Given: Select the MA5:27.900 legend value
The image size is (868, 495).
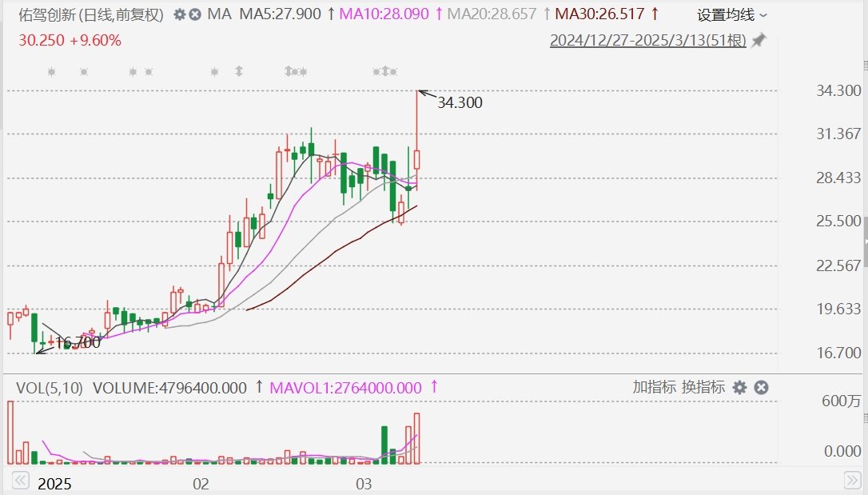Looking at the screenshot, I should pos(280,14).
